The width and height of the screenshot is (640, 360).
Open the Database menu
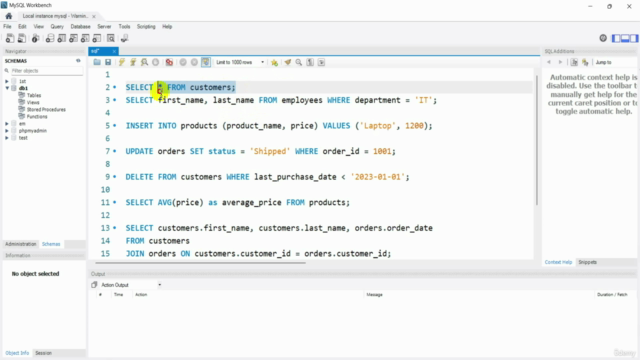80,27
